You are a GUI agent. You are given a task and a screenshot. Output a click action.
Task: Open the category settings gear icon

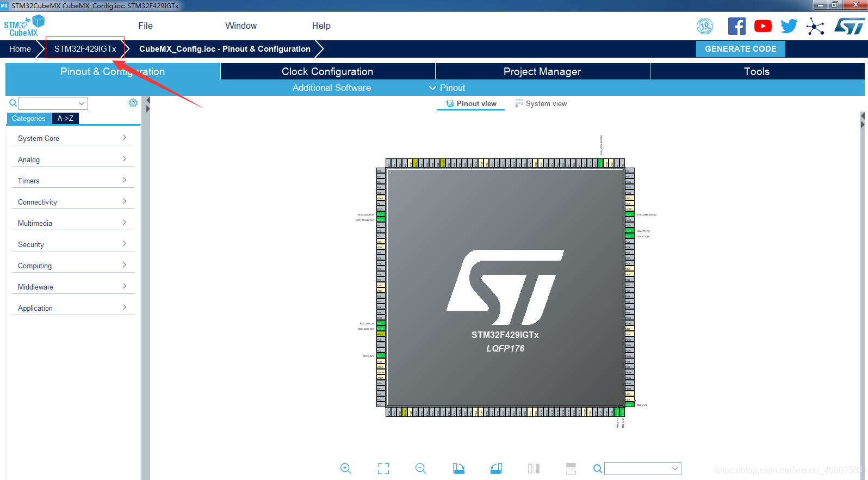133,103
